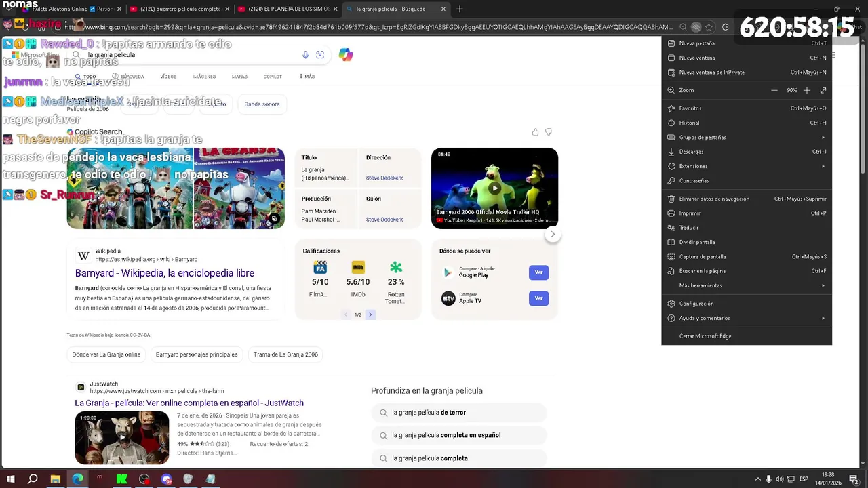Close the la granja pelicula tab

(x=443, y=9)
